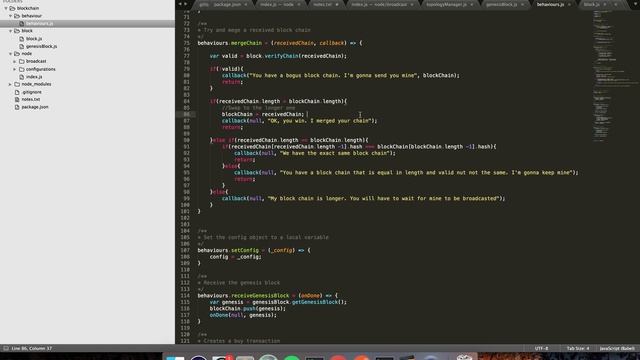Click the file icon beside behaviours.js
The height and width of the screenshot is (360, 640).
coord(22,24)
